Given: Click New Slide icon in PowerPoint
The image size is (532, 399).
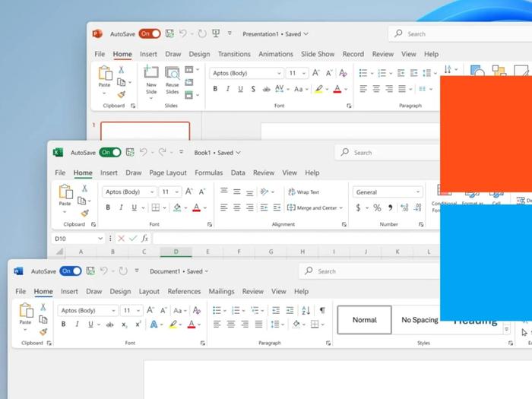Looking at the screenshot, I should click(x=151, y=74).
